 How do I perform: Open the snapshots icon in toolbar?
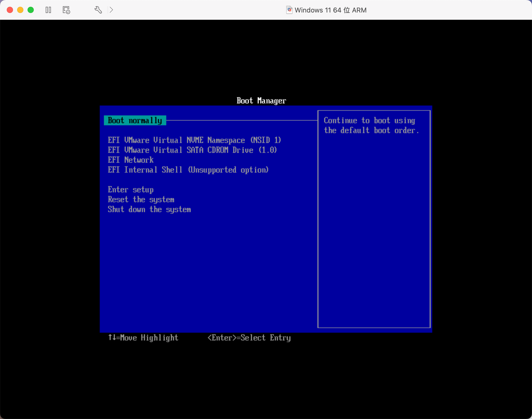pos(66,10)
